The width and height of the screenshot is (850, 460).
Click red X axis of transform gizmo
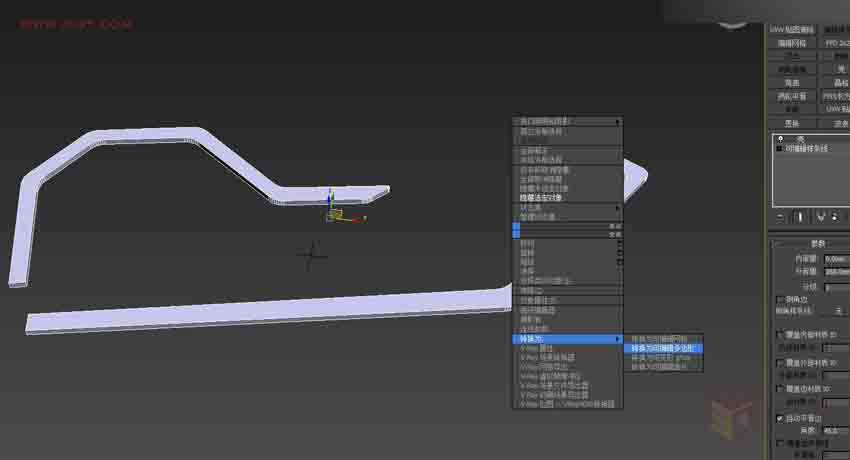(x=356, y=219)
